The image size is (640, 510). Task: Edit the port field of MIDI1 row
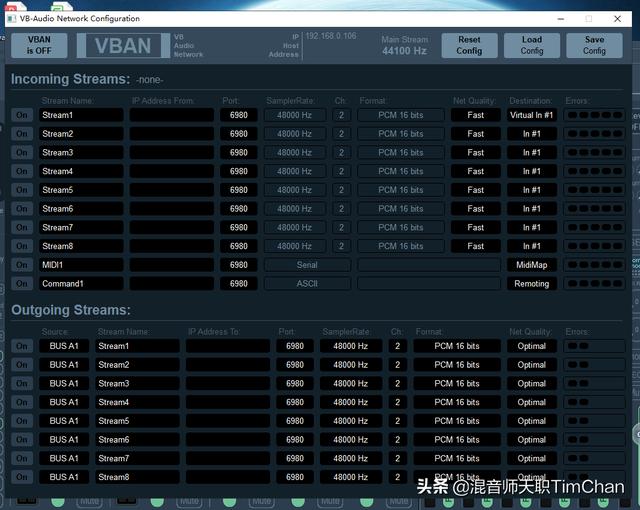tap(238, 265)
